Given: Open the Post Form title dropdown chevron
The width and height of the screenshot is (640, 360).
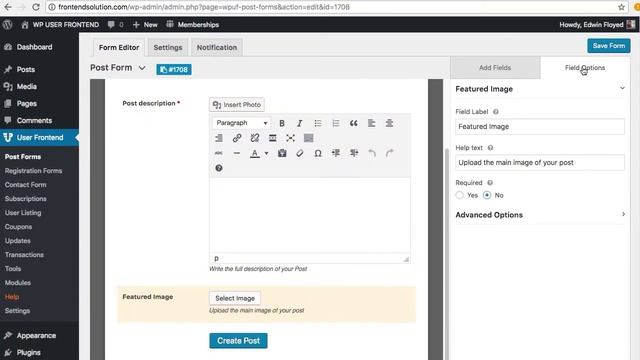Looking at the screenshot, I should click(142, 68).
